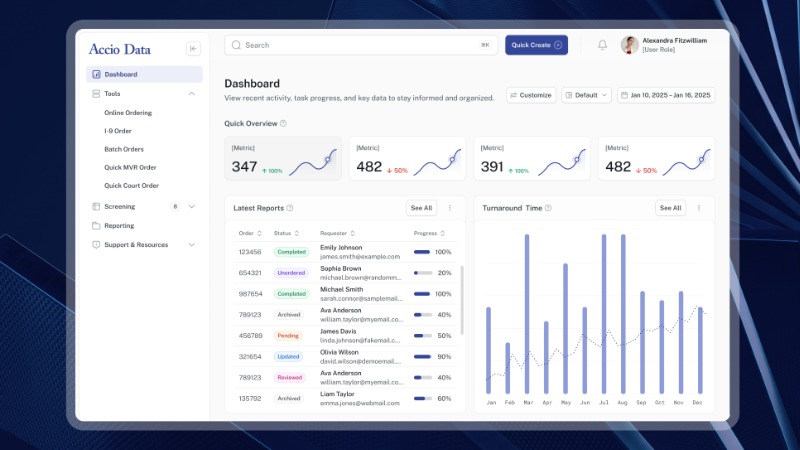Click progress bar for order 123456
This screenshot has width=800, height=450.
422,252
